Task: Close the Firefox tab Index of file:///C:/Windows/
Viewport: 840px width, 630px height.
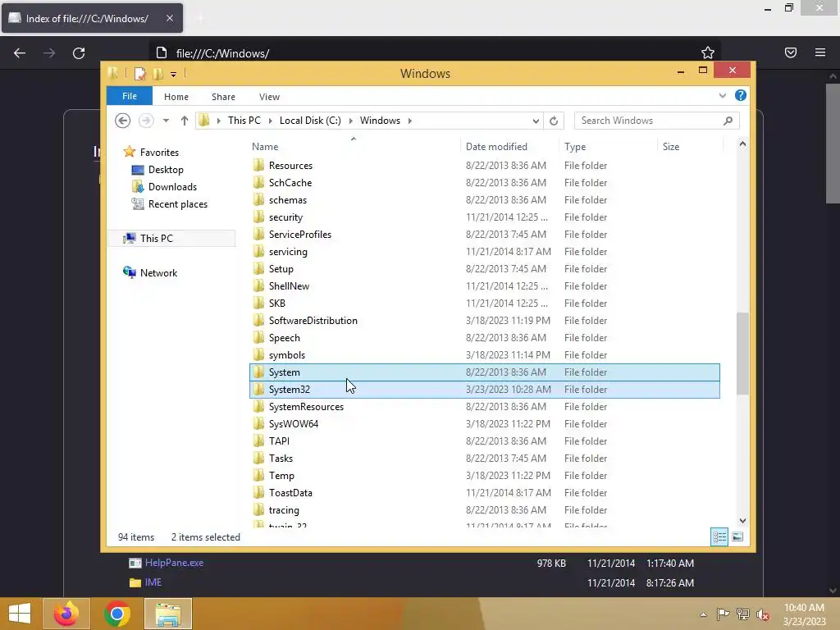Action: point(169,18)
